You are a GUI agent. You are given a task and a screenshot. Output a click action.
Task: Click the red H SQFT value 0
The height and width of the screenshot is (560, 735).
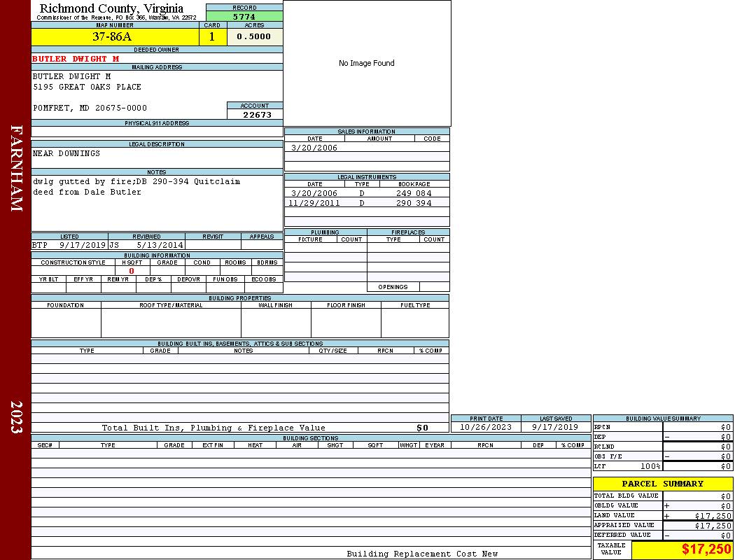(x=131, y=271)
